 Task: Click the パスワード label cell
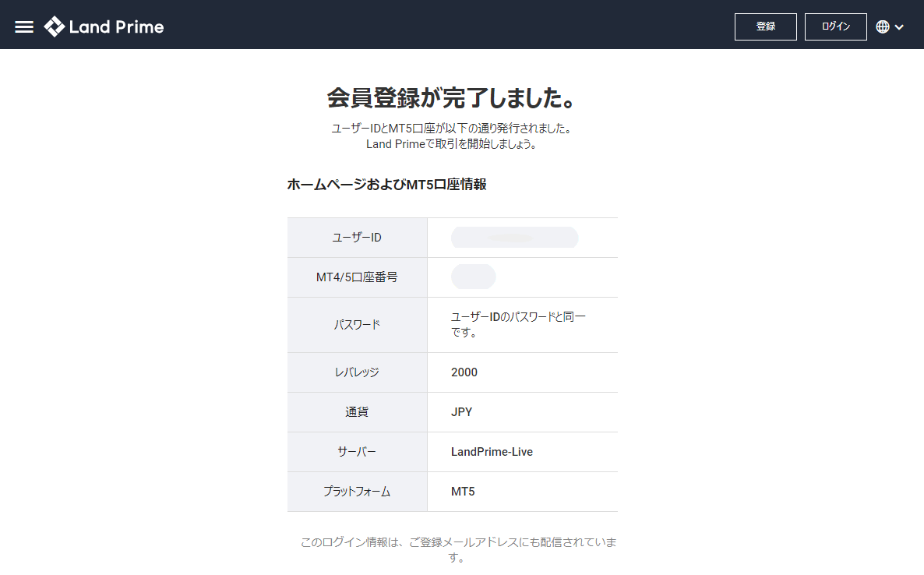[357, 325]
